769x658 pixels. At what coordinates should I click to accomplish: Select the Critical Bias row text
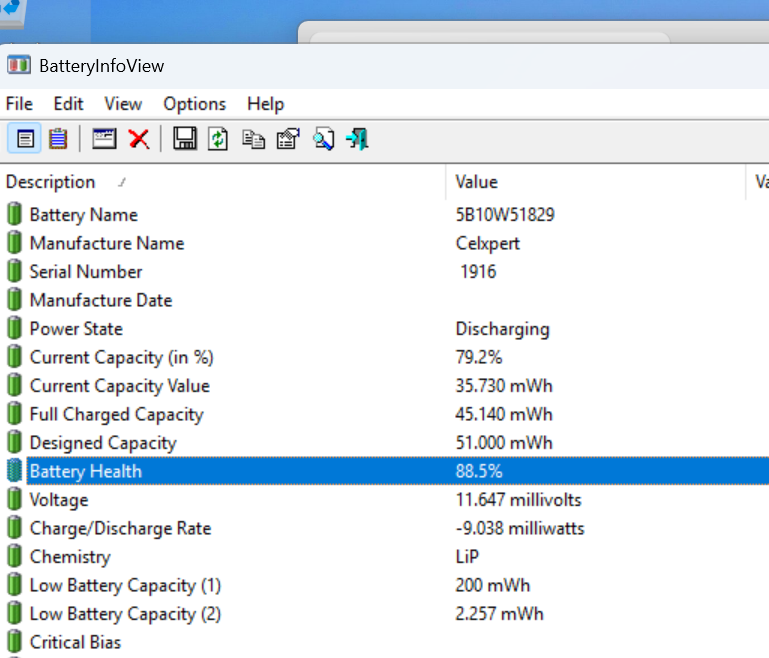click(75, 642)
